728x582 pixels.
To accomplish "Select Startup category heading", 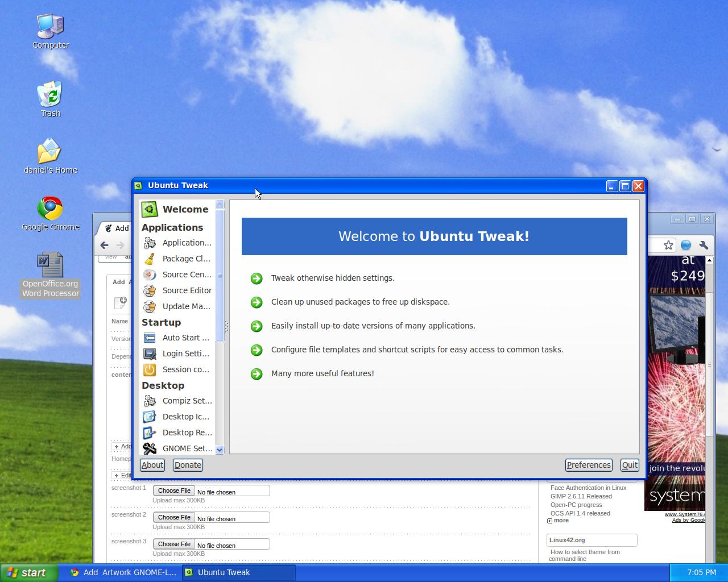I will [x=161, y=322].
